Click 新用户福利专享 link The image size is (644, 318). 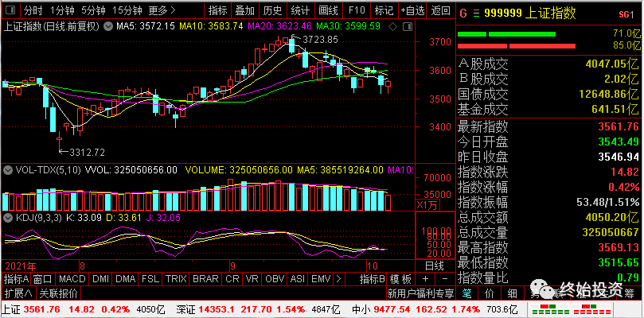click(x=420, y=293)
